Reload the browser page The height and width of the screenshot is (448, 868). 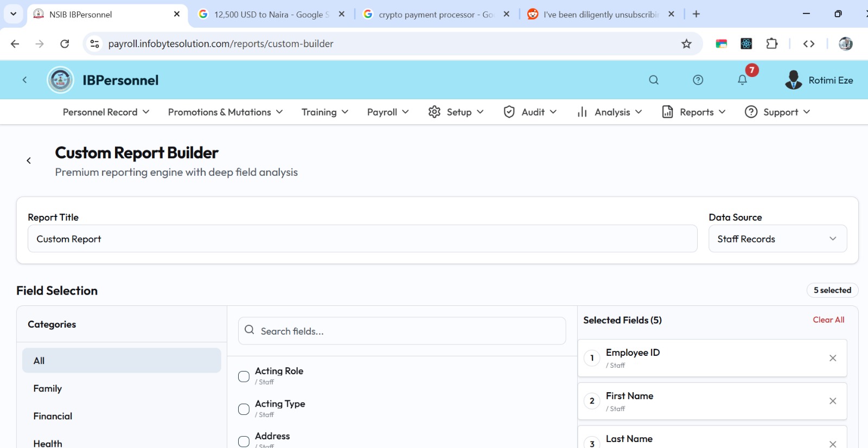65,44
